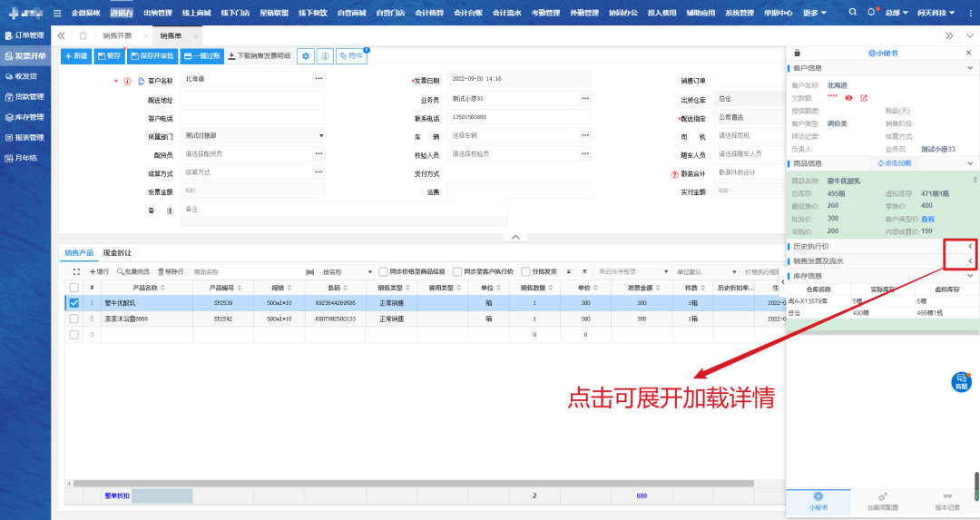Click the 点击加载 link in 商品信息
The height and width of the screenshot is (520, 980).
[896, 162]
